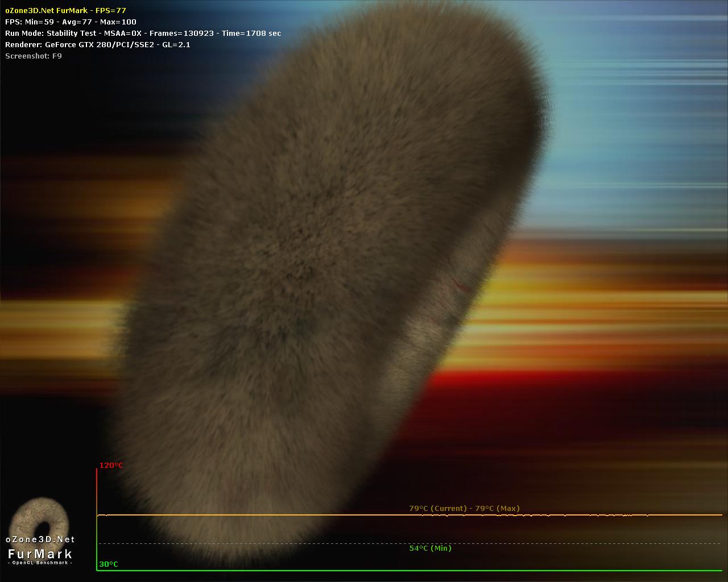
Task: Click the 54°C (Min) temperature label
Action: pos(430,548)
